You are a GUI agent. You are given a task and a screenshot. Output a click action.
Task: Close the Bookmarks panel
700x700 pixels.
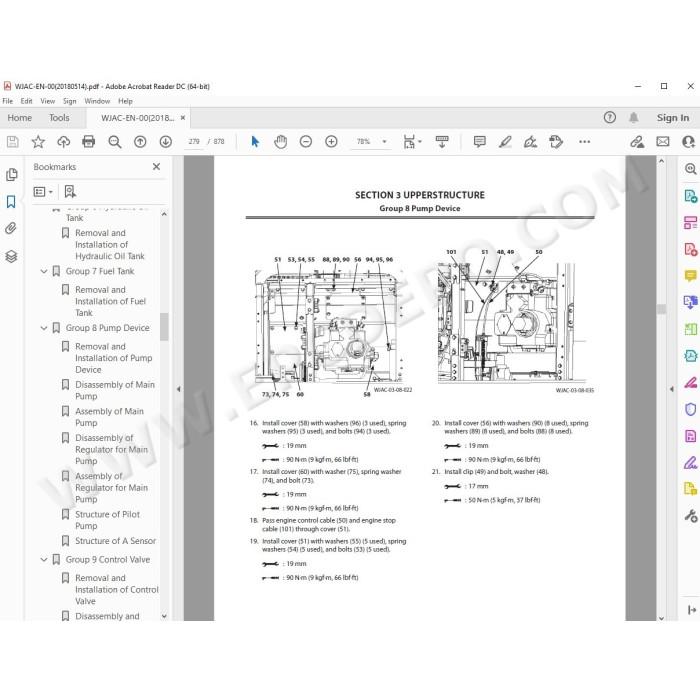click(x=156, y=167)
